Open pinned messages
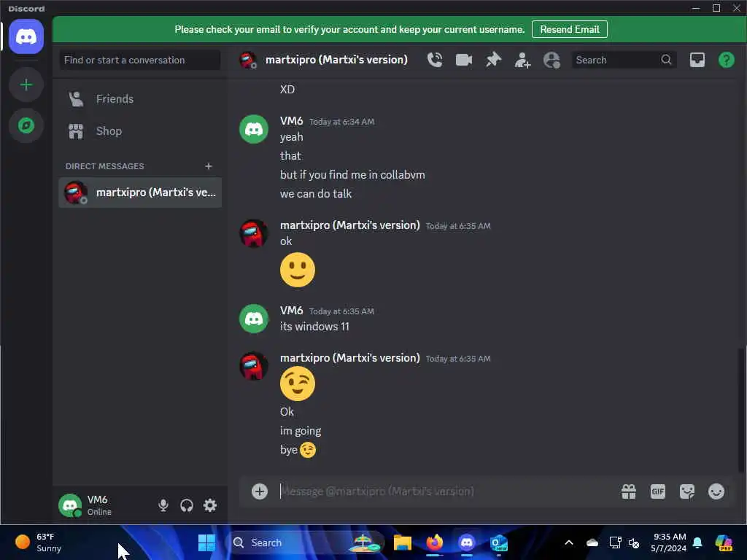This screenshot has height=560, width=747. click(x=493, y=60)
